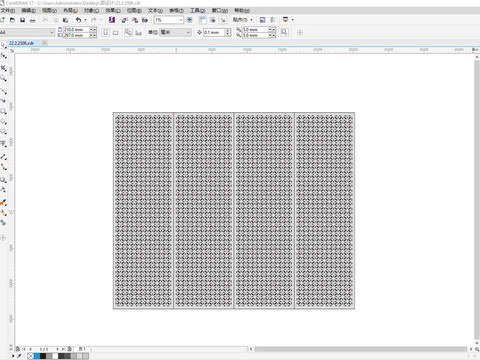The height and width of the screenshot is (360, 480).
Task: Switch to the 22.2.2506.cdr document tab
Action: 21,43
